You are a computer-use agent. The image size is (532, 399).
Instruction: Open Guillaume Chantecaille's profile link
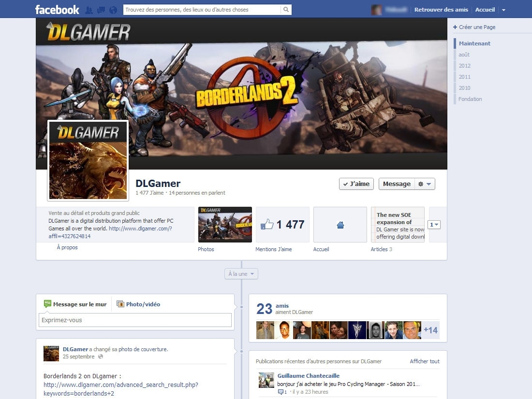tap(309, 376)
